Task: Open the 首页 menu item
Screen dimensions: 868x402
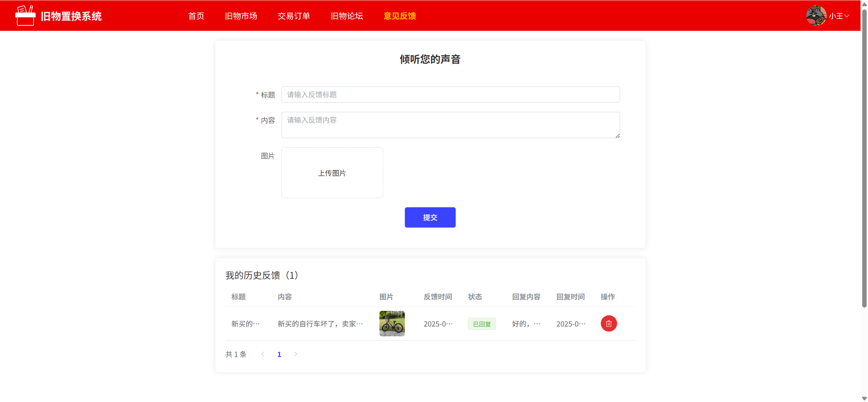Action: tap(196, 16)
